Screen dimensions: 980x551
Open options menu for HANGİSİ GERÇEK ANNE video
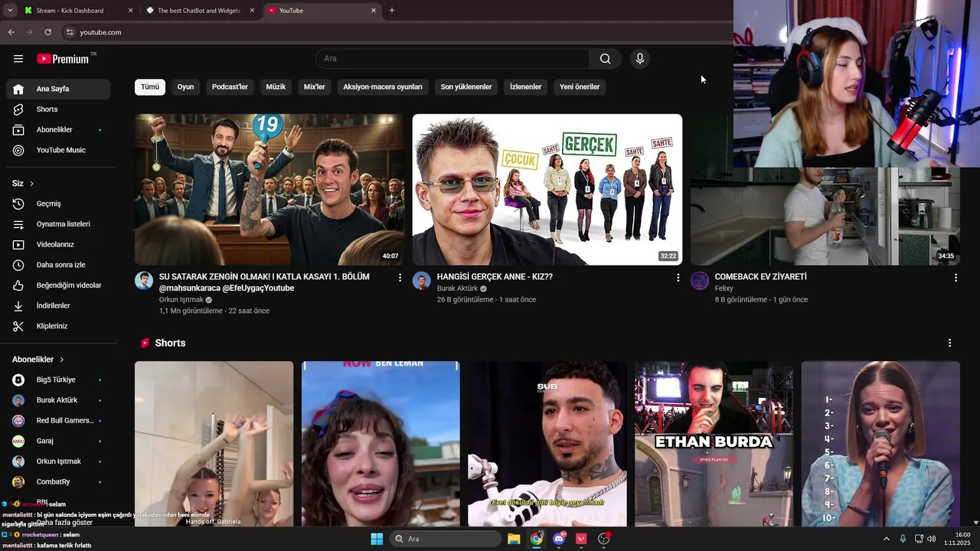tap(678, 278)
